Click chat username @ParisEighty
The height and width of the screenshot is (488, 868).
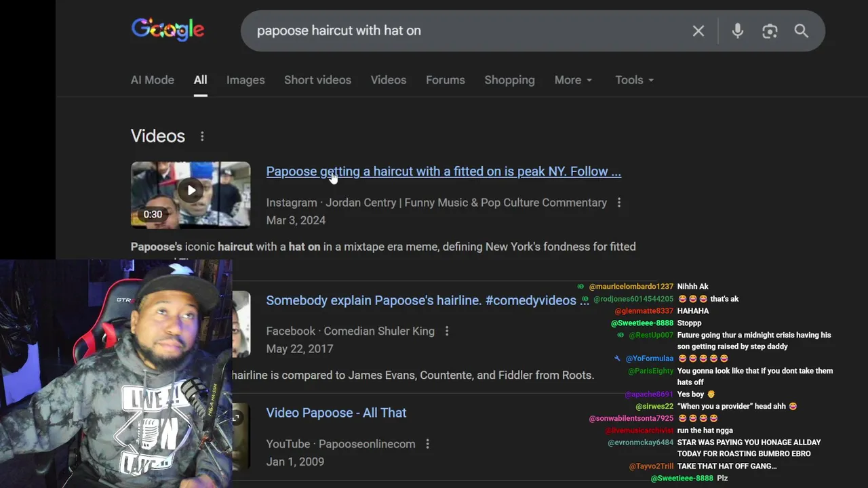651,371
